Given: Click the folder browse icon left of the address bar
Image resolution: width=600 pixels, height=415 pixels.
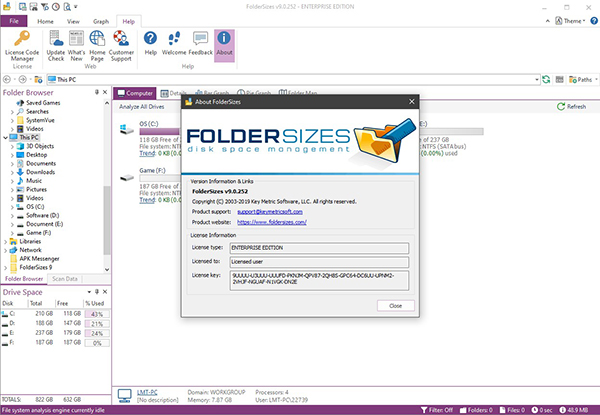Looking at the screenshot, I should [x=38, y=80].
